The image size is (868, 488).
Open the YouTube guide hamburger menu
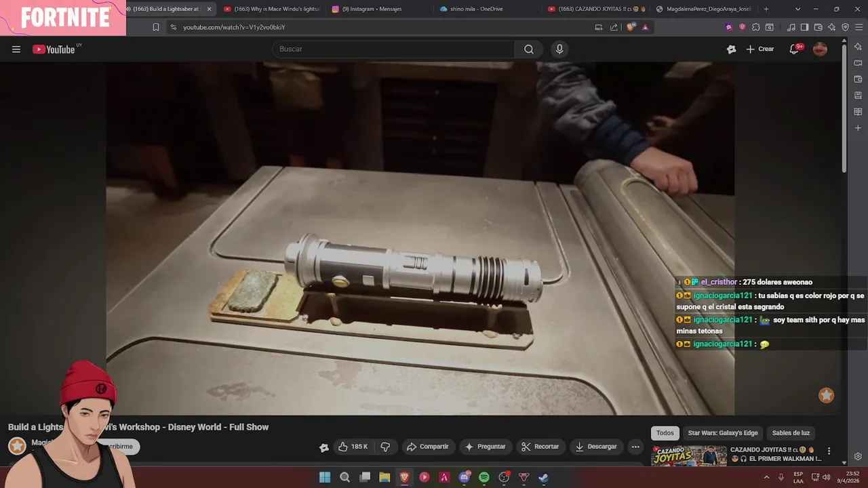pyautogui.click(x=16, y=49)
